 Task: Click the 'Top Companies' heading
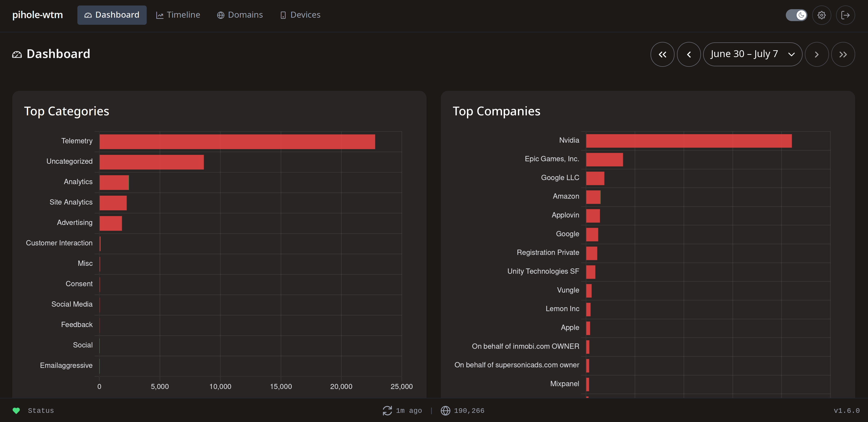click(x=496, y=111)
